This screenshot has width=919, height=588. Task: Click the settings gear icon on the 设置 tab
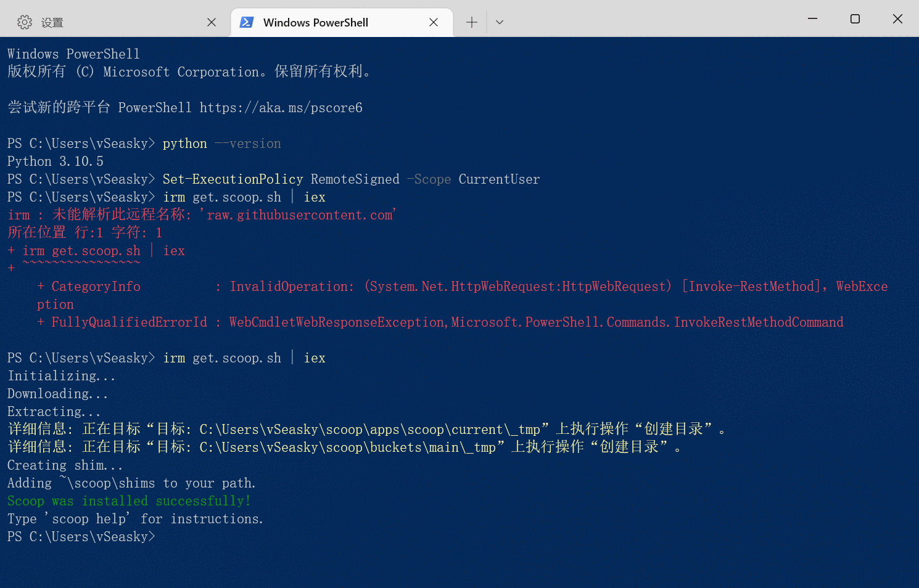tap(25, 22)
